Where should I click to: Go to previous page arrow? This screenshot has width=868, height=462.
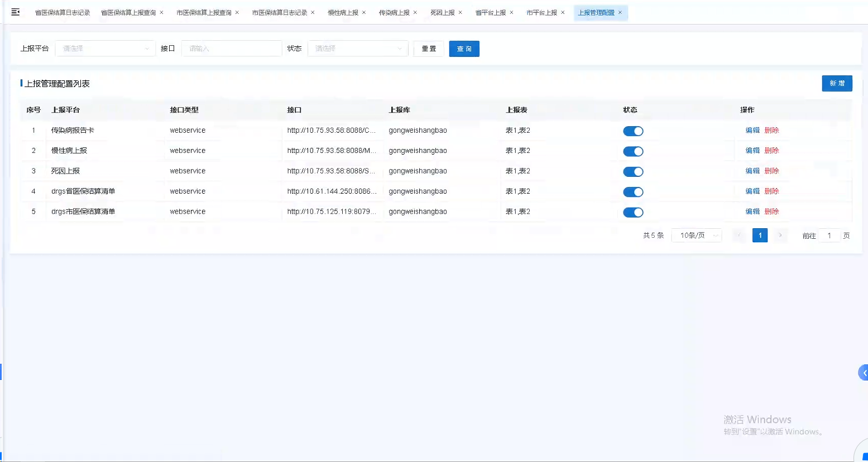739,235
